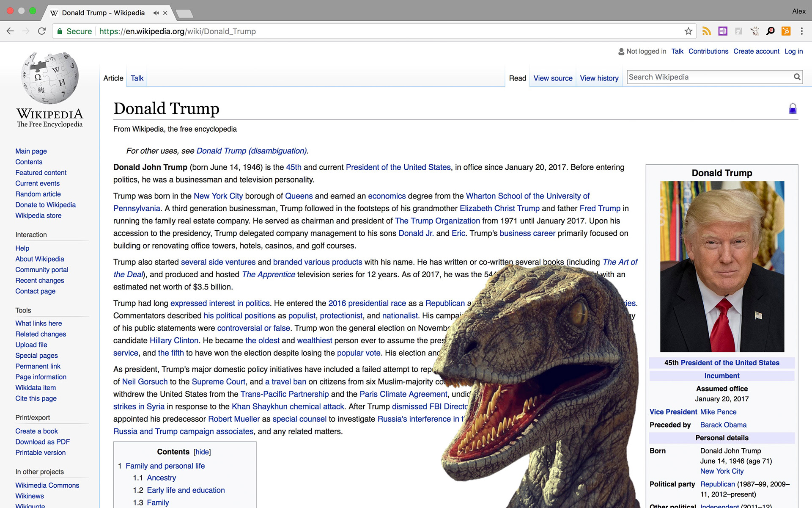
Task: Bookmark this page with the star icon
Action: click(688, 31)
